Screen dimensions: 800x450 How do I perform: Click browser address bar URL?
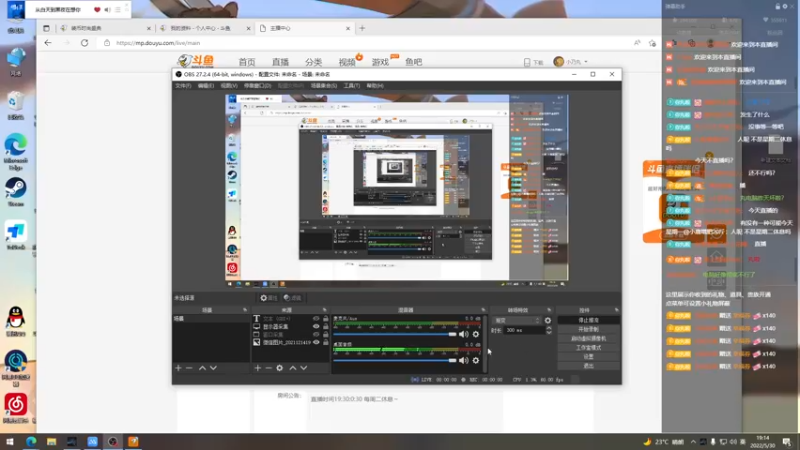click(158, 43)
